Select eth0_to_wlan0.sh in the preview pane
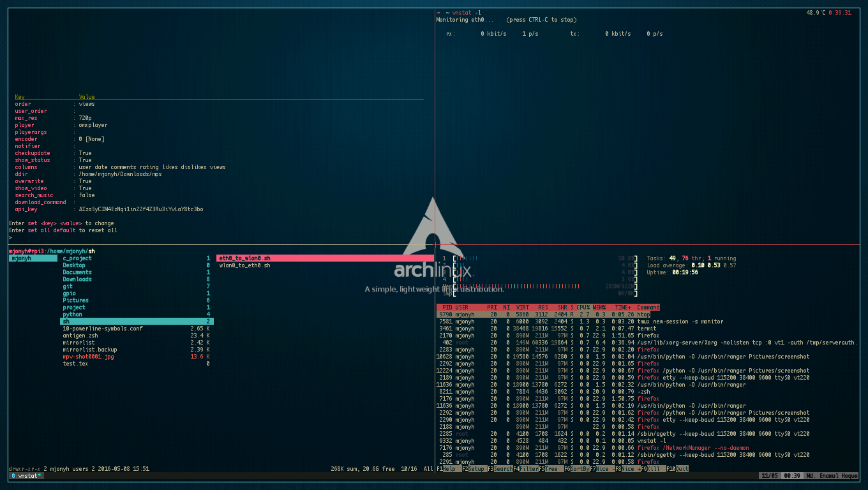Viewport: 868px width, 490px height. point(246,258)
